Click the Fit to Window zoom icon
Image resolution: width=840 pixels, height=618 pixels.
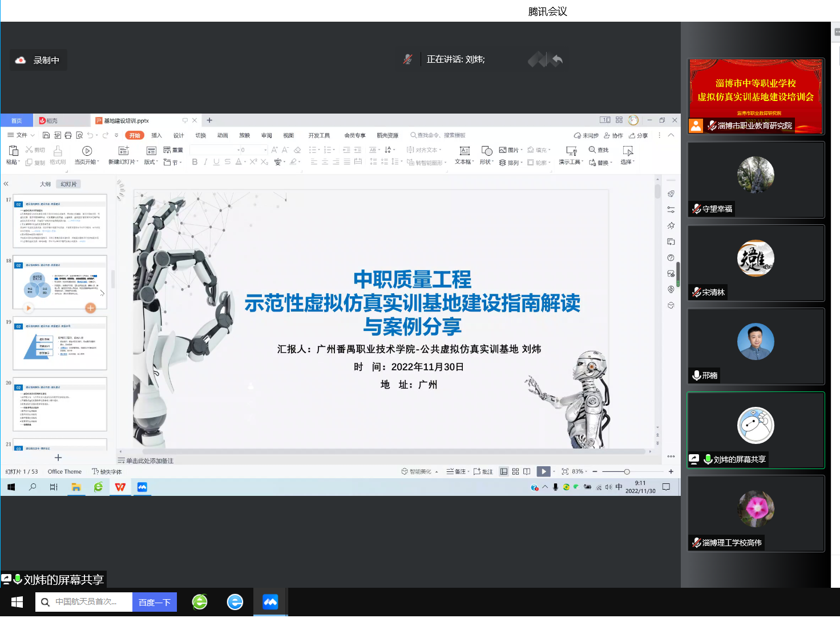click(x=565, y=471)
